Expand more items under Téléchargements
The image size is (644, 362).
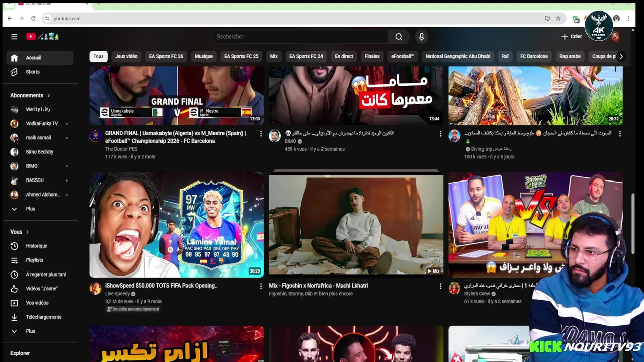(x=40, y=331)
